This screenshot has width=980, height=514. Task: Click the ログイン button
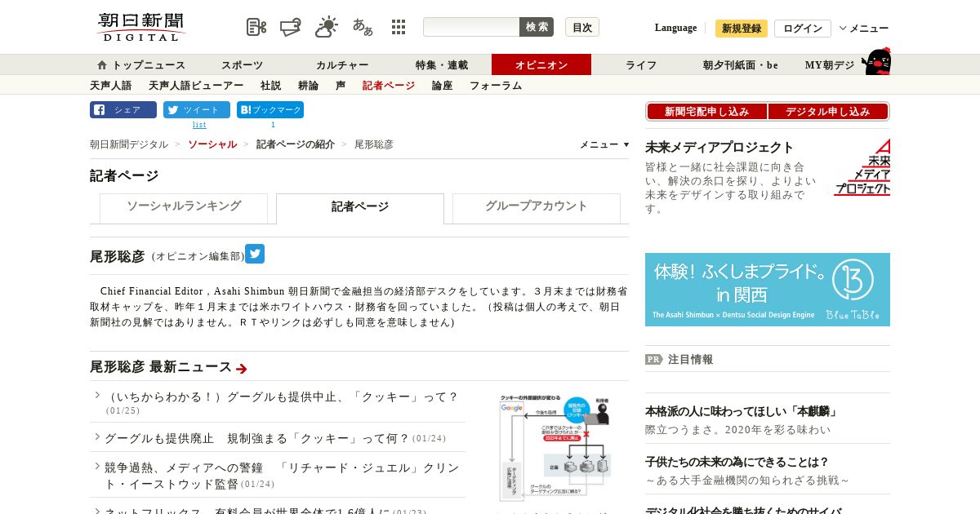click(x=803, y=29)
